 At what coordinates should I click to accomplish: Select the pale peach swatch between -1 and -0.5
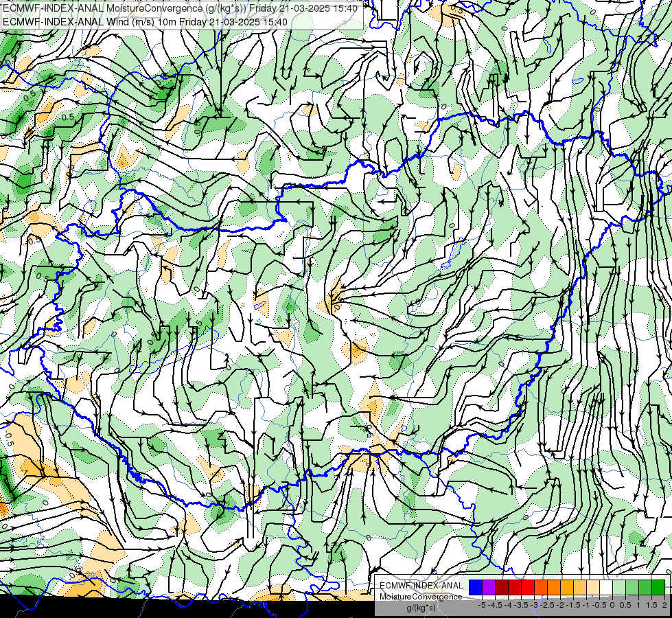[593, 588]
